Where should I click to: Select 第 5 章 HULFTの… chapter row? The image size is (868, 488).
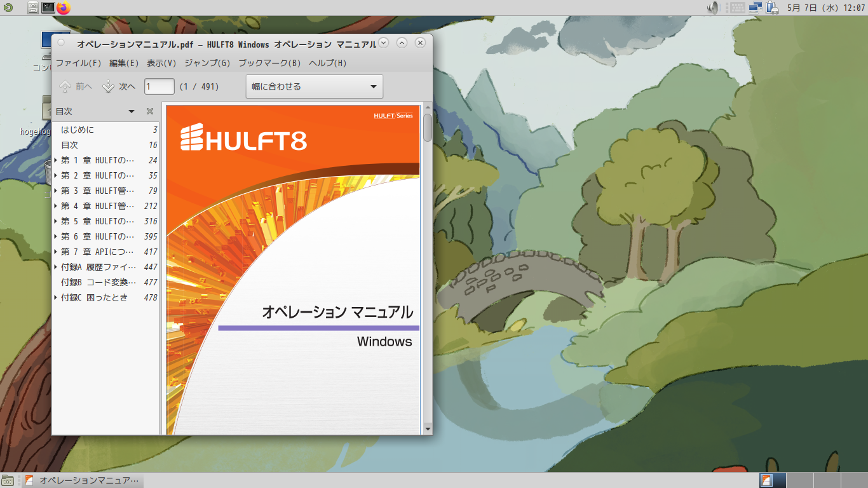click(105, 221)
